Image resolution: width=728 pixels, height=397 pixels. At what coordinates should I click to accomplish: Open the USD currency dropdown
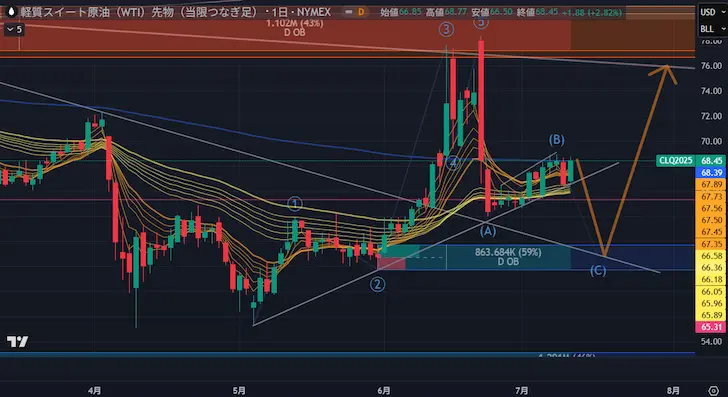[x=712, y=12]
